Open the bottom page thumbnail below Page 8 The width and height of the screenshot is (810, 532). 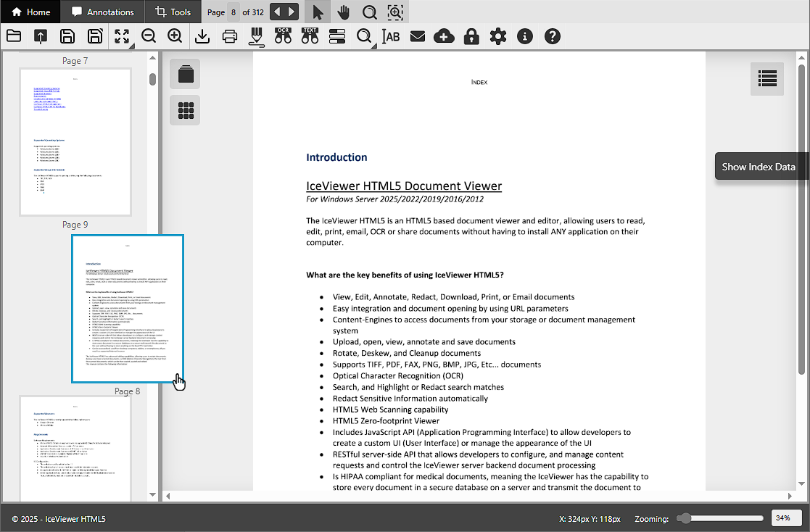[75, 449]
